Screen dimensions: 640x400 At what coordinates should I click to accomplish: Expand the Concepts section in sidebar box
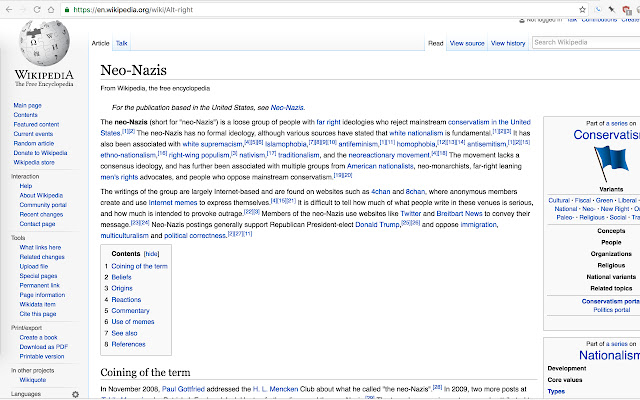pos(611,231)
